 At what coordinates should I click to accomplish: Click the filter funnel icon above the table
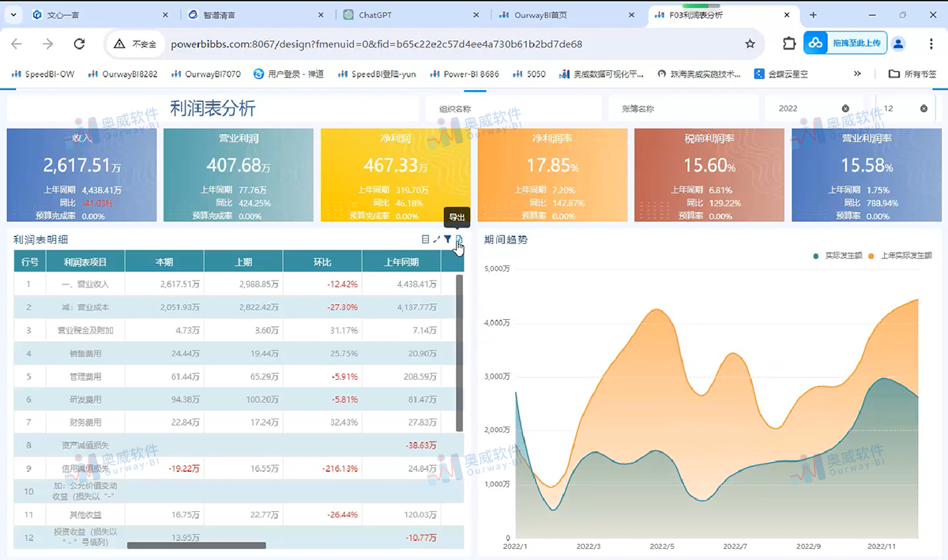pos(448,239)
